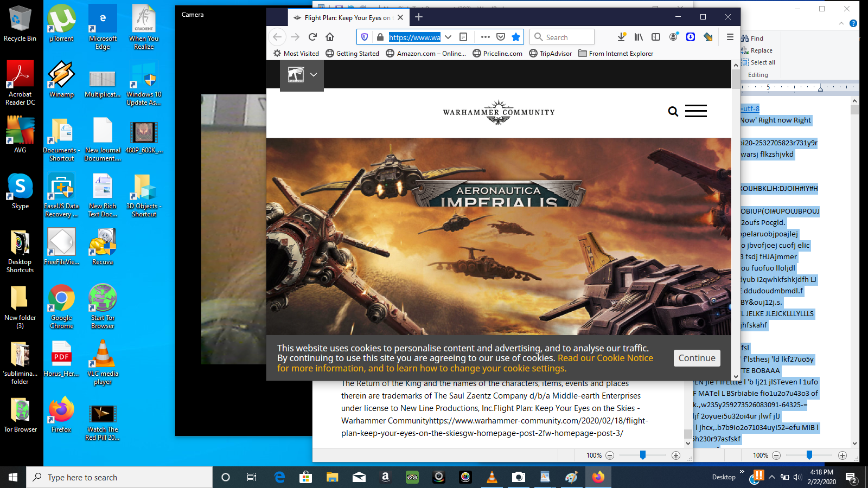
Task: Close the Flight Plan tab
Action: tap(400, 17)
